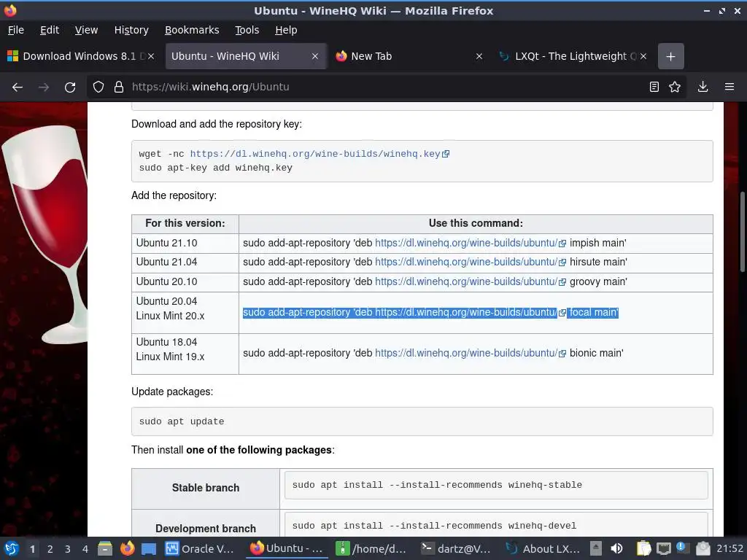Switch to the Oracle VirtualBox taskbar window
The height and width of the screenshot is (560, 747).
199,548
